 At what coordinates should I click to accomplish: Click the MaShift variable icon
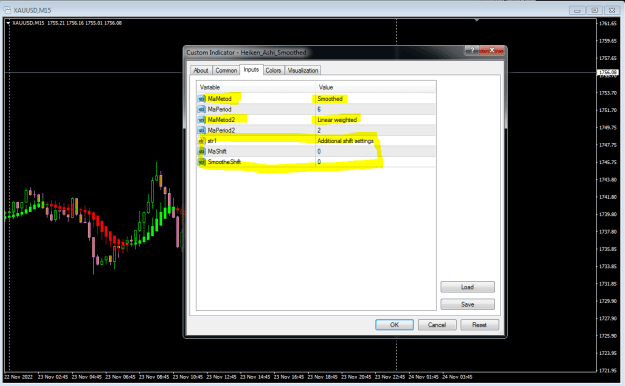point(202,151)
